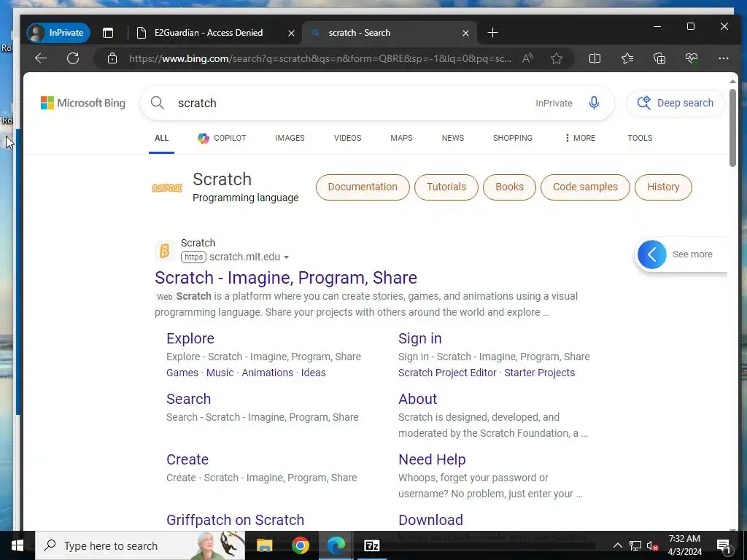
Task: Launch Google Chrome from taskbar
Action: (300, 545)
